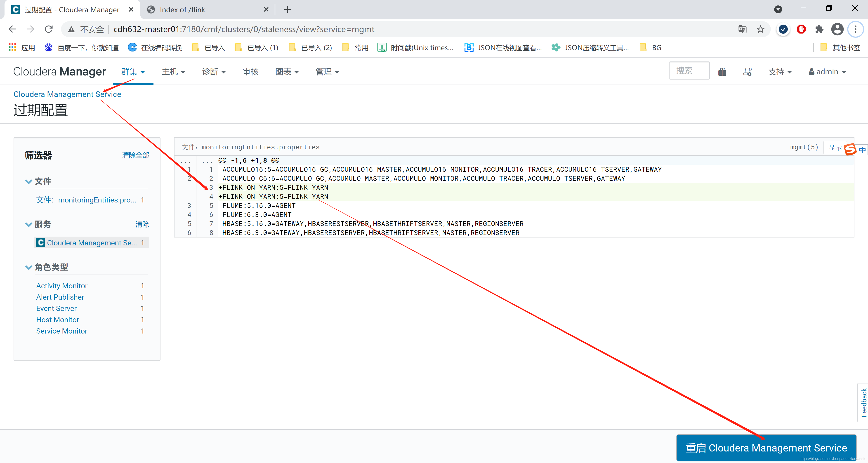Go back to the previous page

pyautogui.click(x=12, y=29)
